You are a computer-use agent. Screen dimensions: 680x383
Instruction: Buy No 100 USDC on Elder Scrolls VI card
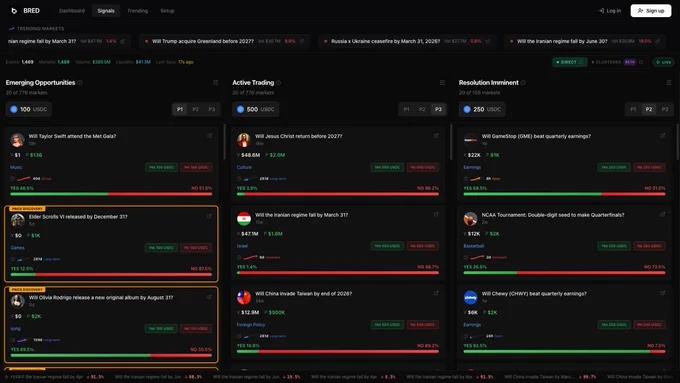(x=196, y=248)
